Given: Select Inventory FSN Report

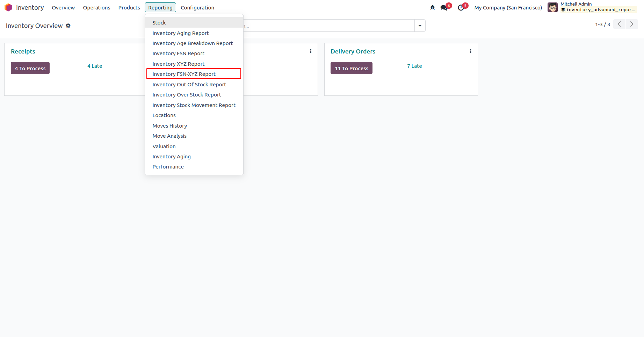Looking at the screenshot, I should pos(194,53).
